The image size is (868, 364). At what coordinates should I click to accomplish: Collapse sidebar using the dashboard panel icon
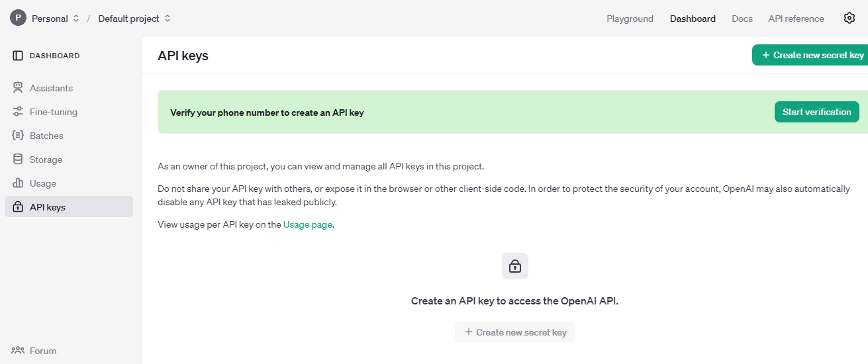(x=18, y=56)
